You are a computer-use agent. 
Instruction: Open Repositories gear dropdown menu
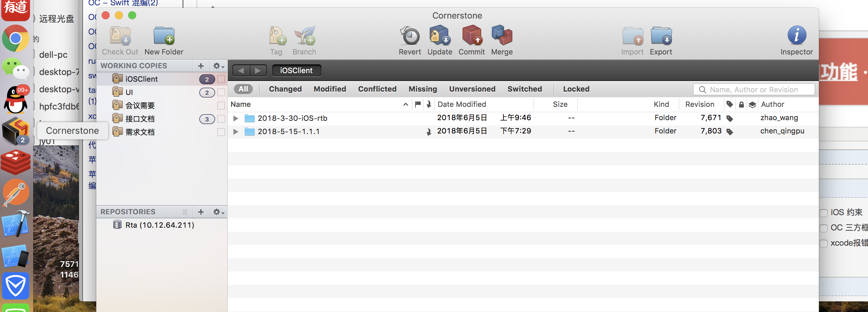tap(218, 212)
